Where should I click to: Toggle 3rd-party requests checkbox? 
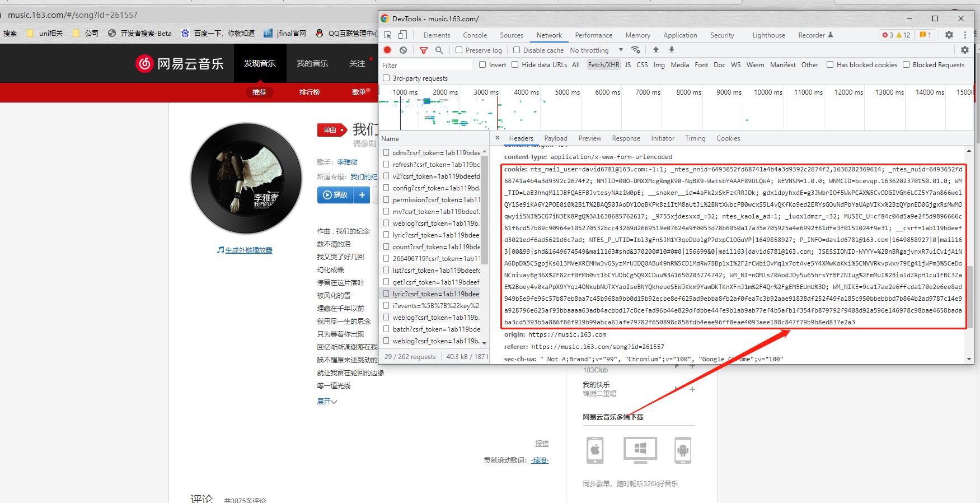point(386,78)
